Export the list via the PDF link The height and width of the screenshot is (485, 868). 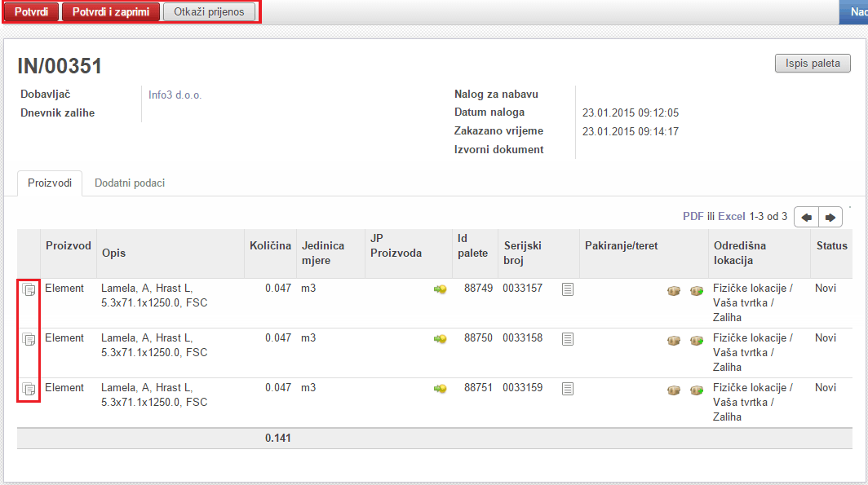693,217
